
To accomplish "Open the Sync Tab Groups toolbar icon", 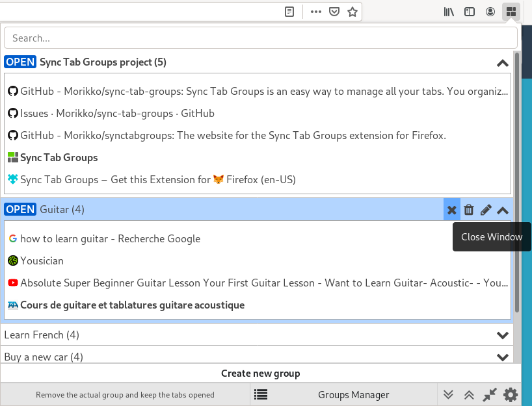I will (x=511, y=12).
